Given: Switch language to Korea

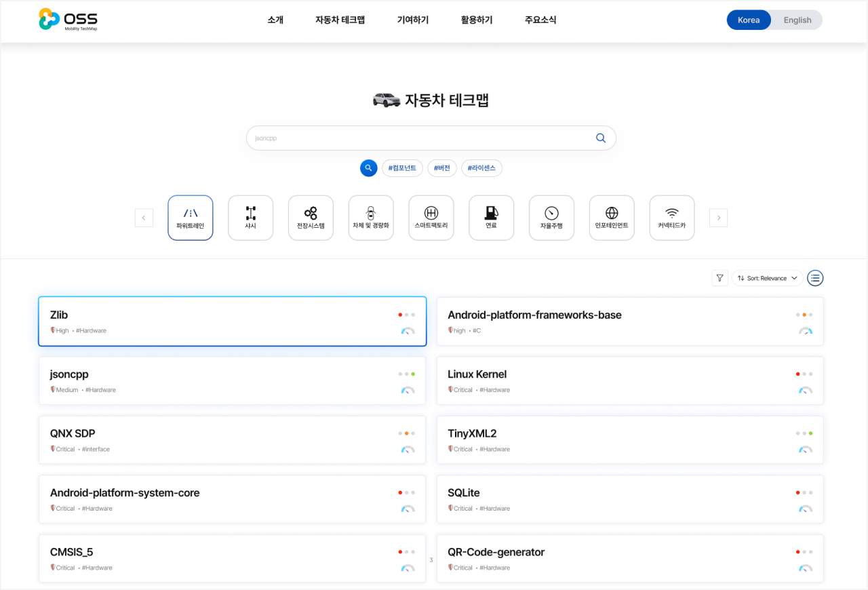Looking at the screenshot, I should 749,20.
